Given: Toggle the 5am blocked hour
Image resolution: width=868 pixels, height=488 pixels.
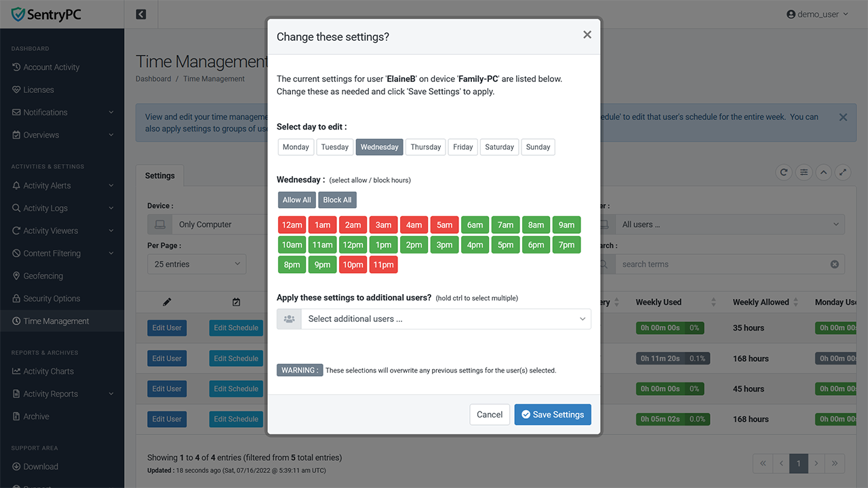Looking at the screenshot, I should coord(445,225).
